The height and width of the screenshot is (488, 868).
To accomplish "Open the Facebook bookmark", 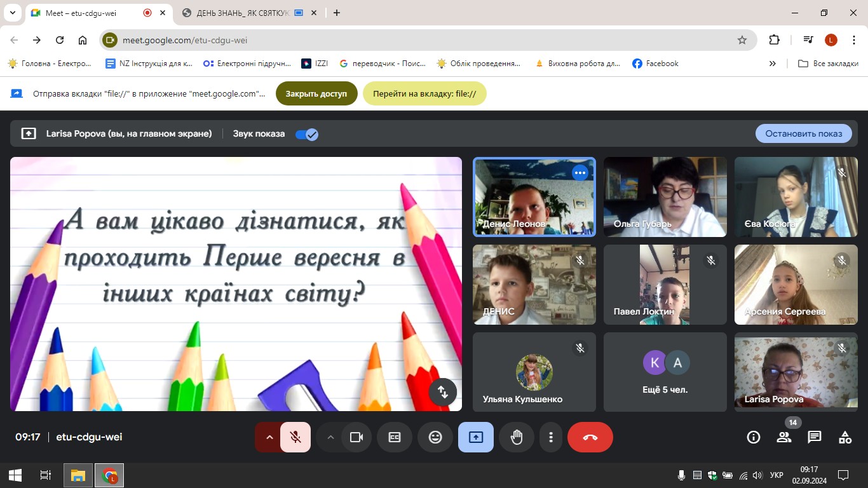I will click(655, 64).
